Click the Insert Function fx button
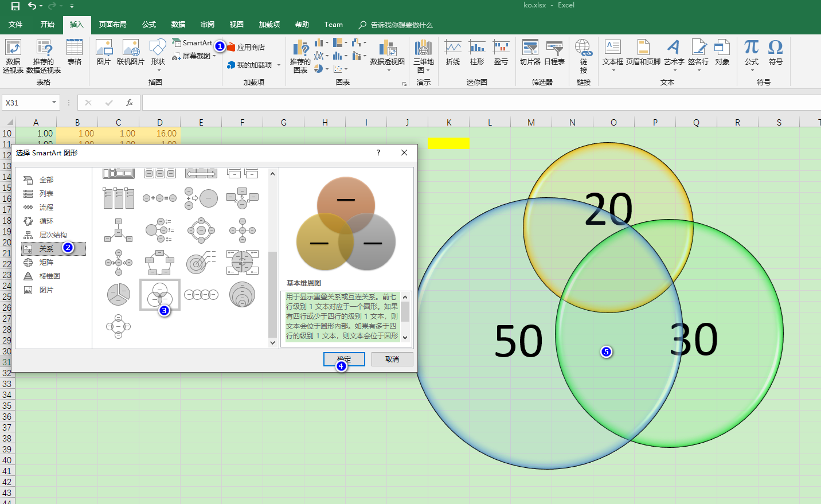The image size is (821, 504). pyautogui.click(x=130, y=103)
